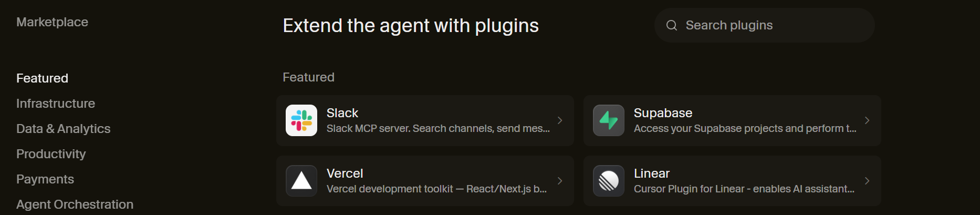Viewport: 980px width, 215px height.
Task: Click 'Extend the agent with plugins' heading
Action: pyautogui.click(x=411, y=26)
